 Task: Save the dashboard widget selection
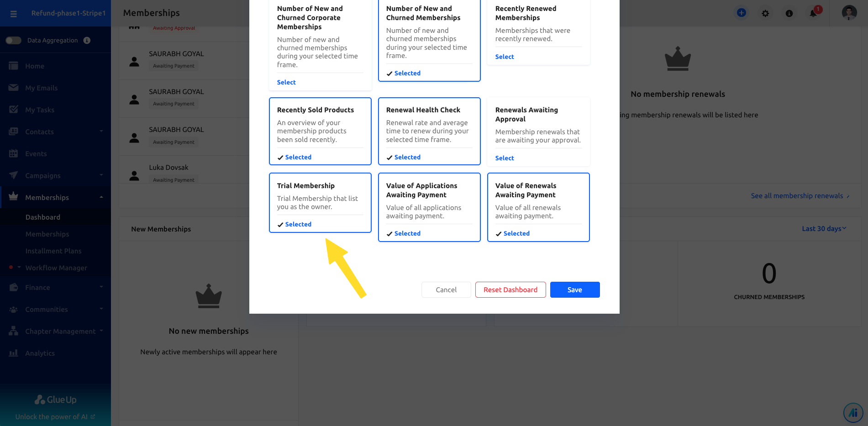(574, 290)
